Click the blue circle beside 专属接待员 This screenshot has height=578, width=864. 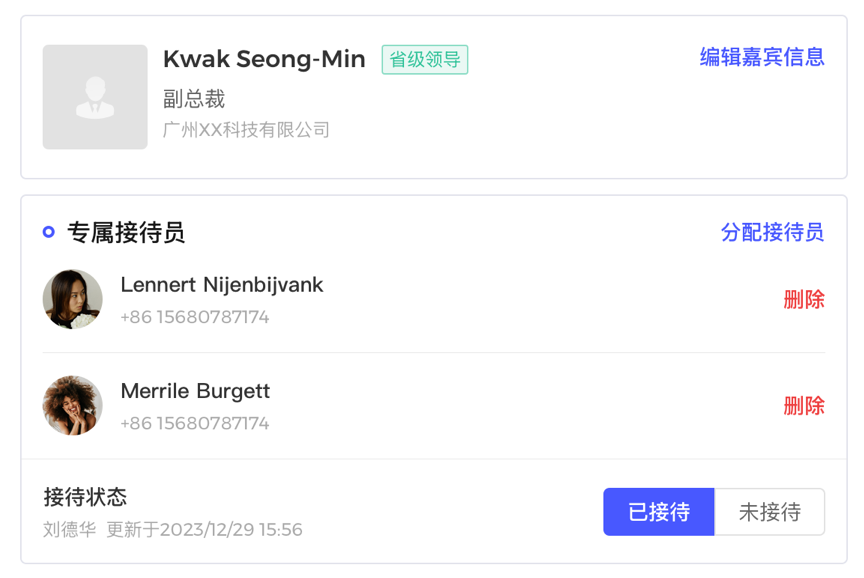coord(48,232)
